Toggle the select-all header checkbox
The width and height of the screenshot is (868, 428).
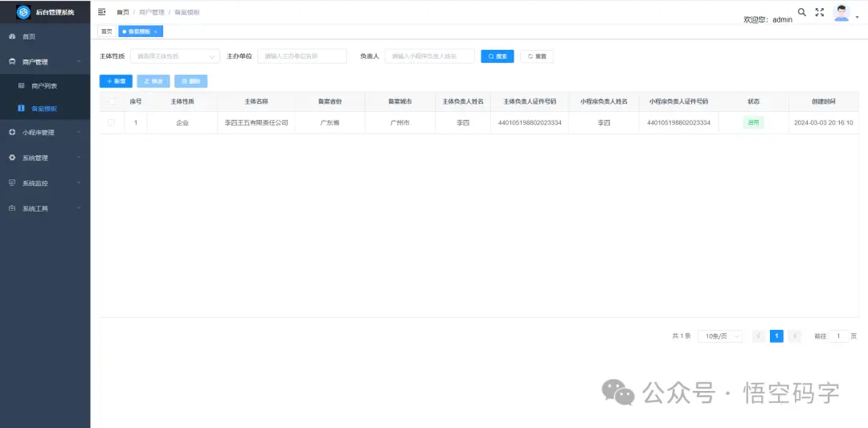coord(112,101)
